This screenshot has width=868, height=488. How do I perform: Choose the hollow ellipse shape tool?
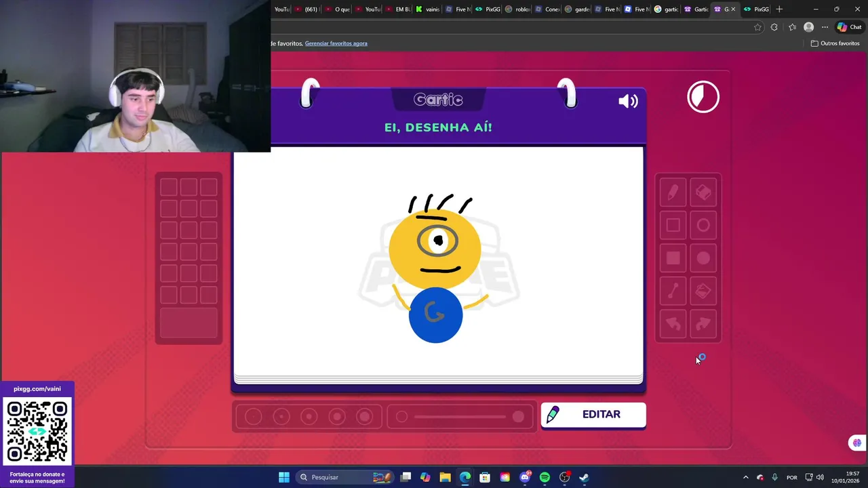(x=703, y=226)
